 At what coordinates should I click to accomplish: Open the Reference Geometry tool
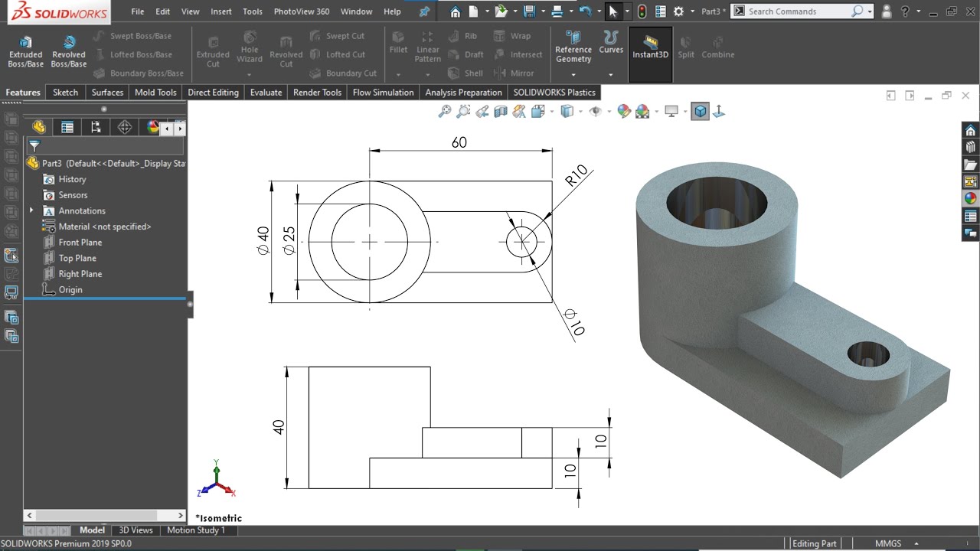[x=573, y=47]
